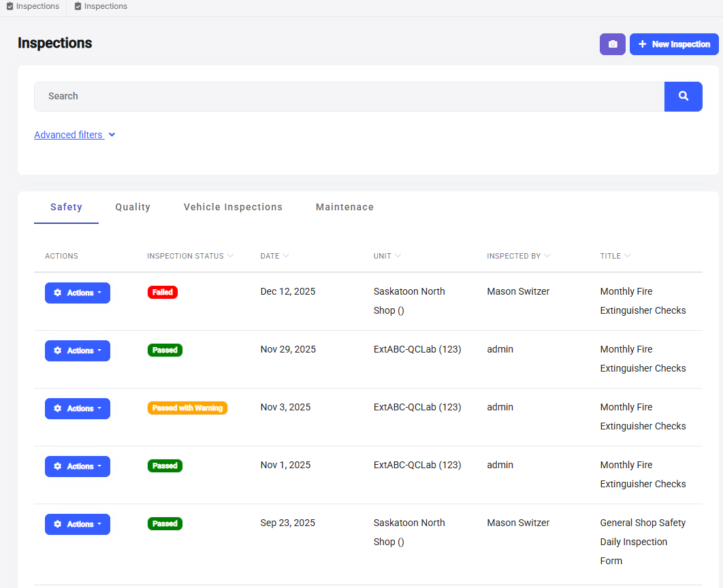
Task: Click the gear icon on the Nov 3 Actions button
Action: tap(58, 408)
